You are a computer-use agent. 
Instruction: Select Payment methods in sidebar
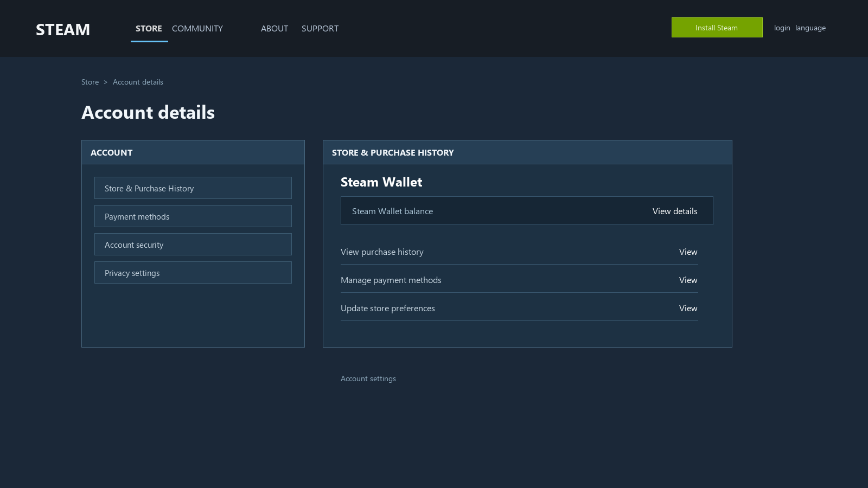click(193, 216)
